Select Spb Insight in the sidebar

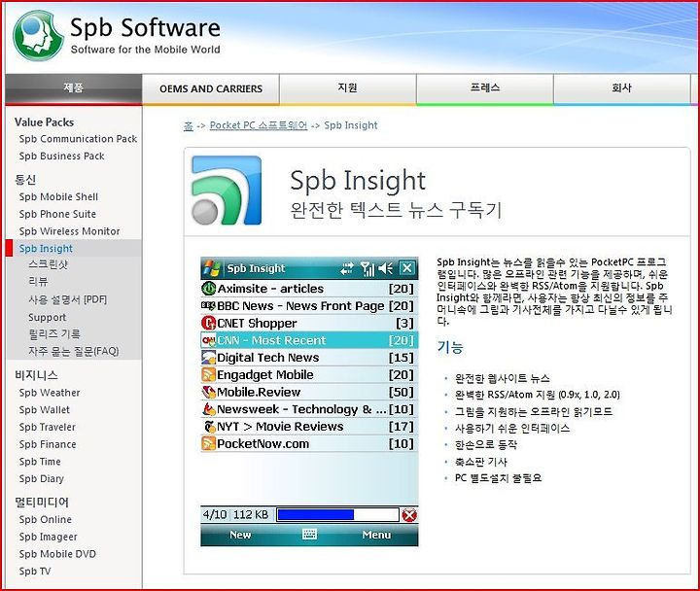pyautogui.click(x=46, y=249)
